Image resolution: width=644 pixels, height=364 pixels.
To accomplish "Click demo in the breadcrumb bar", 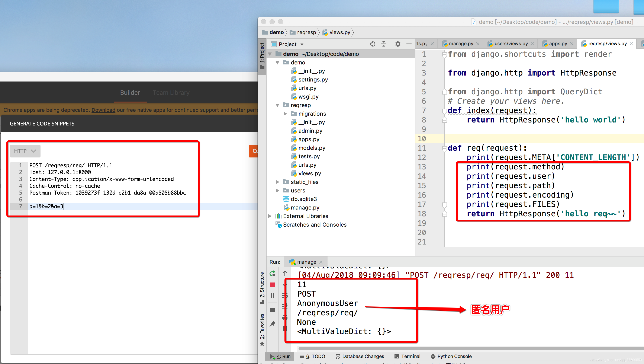I will [273, 32].
